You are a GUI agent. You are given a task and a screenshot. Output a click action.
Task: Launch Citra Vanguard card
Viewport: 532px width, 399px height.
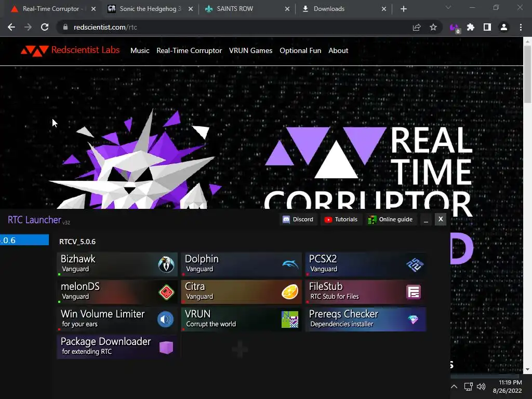tap(241, 292)
